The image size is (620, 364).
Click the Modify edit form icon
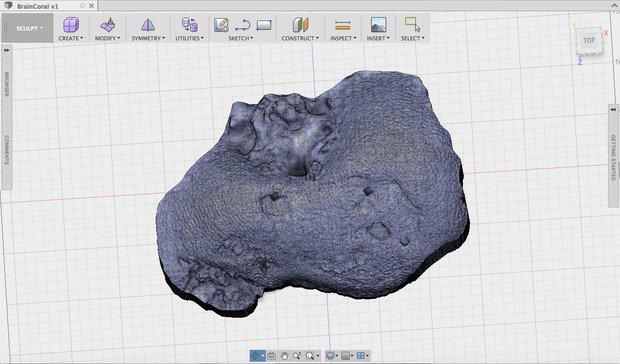point(108,25)
